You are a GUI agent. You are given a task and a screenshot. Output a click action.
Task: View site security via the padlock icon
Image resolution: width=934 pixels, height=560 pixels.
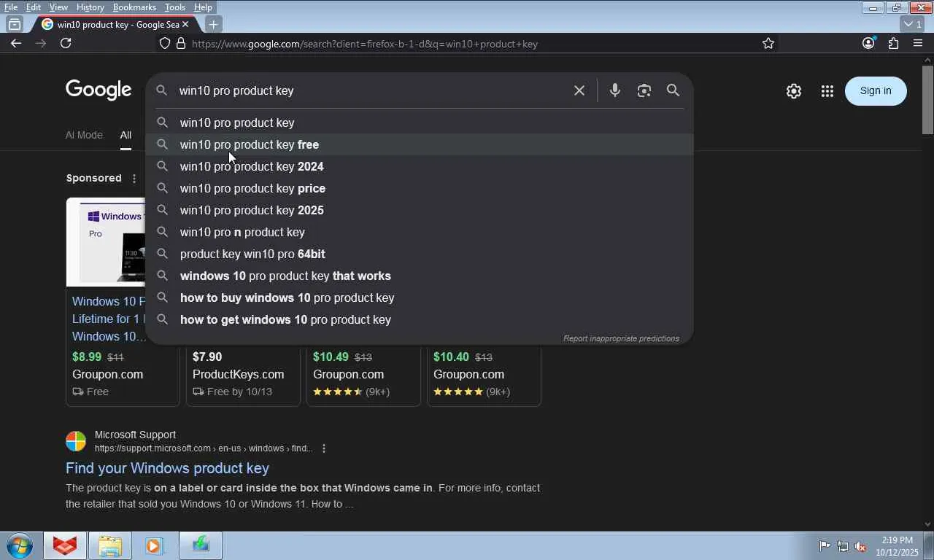click(180, 44)
